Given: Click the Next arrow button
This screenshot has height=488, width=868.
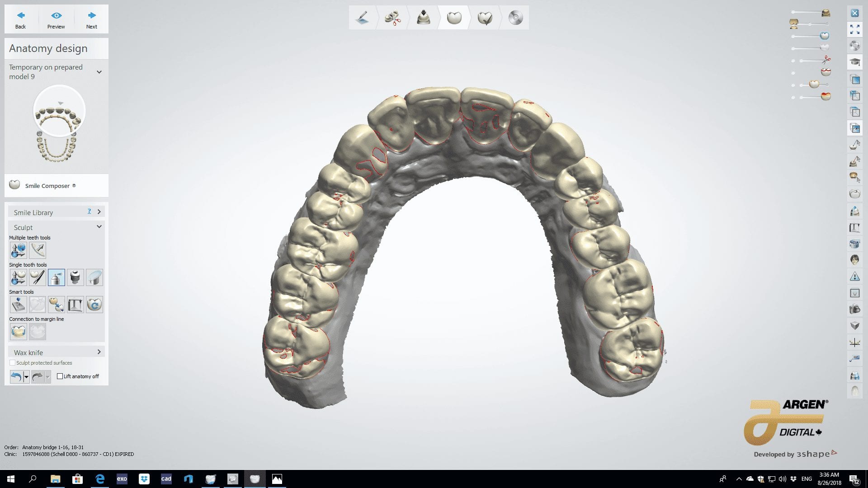Looking at the screenshot, I should click(92, 20).
